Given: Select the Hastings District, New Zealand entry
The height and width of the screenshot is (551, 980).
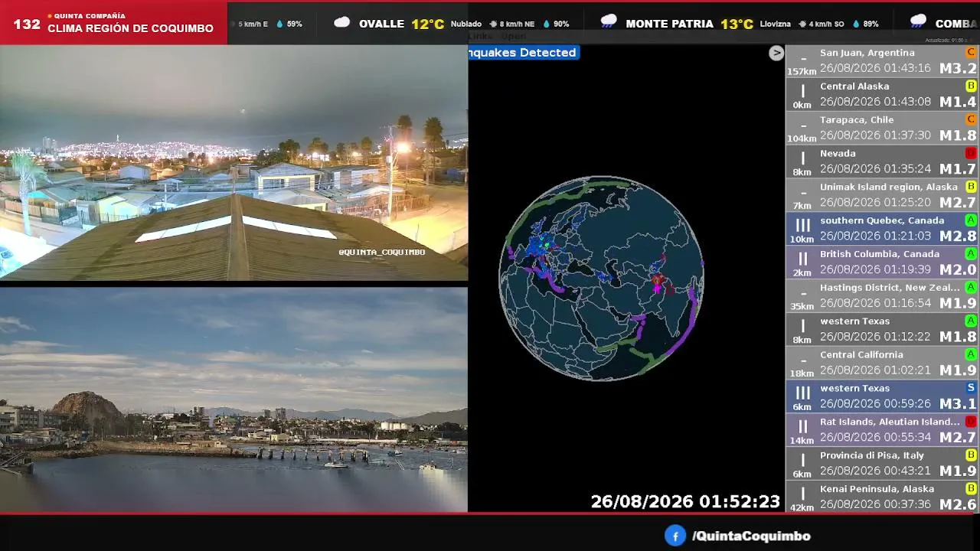Looking at the screenshot, I should 882,296.
